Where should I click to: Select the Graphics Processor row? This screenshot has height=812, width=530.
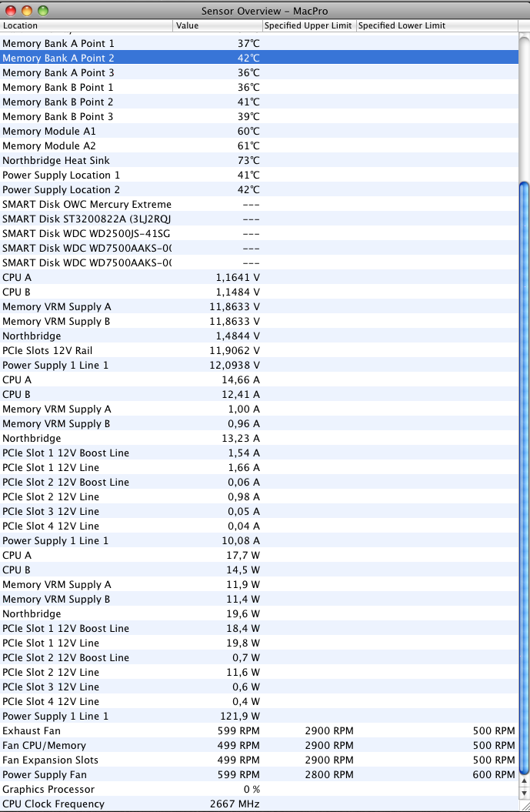tap(258, 789)
